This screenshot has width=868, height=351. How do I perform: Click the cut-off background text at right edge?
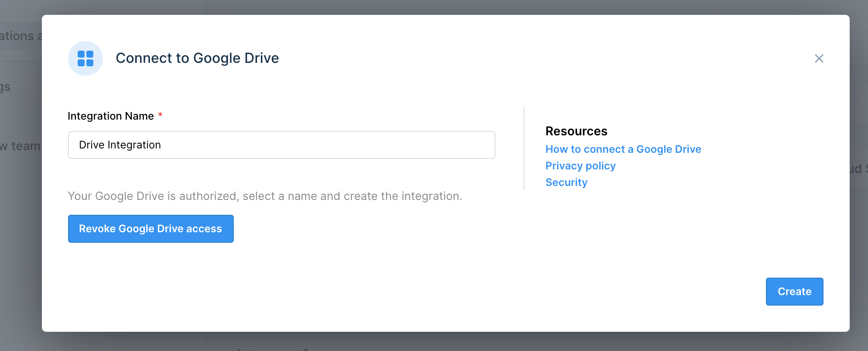(x=858, y=169)
